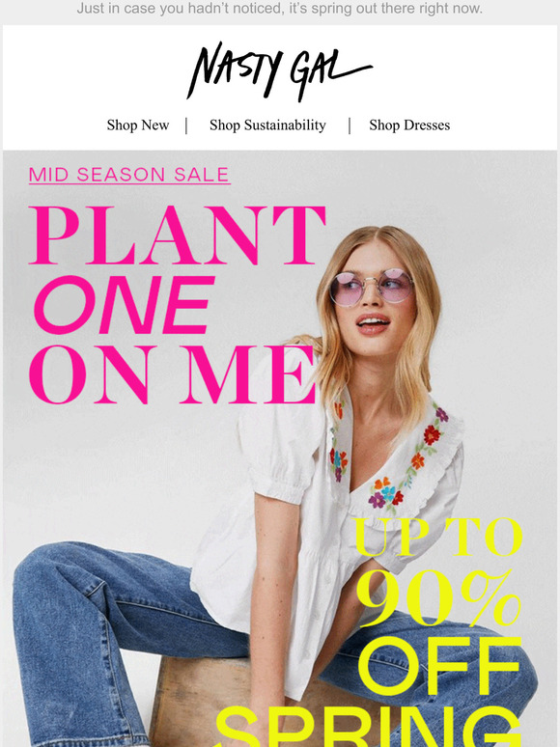The width and height of the screenshot is (560, 747).
Task: Go to Shop Dresses
Action: (409, 125)
